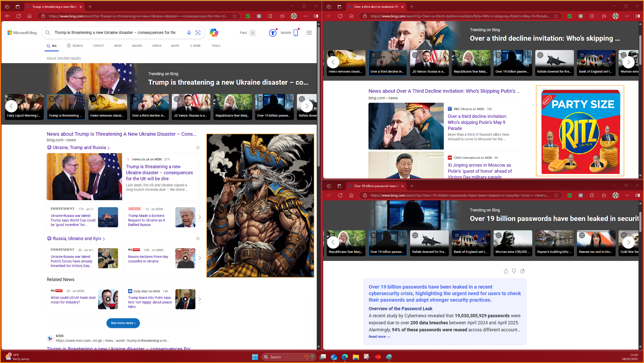Add left window page to favorites star
The width and height of the screenshot is (644, 363).
click(x=235, y=16)
